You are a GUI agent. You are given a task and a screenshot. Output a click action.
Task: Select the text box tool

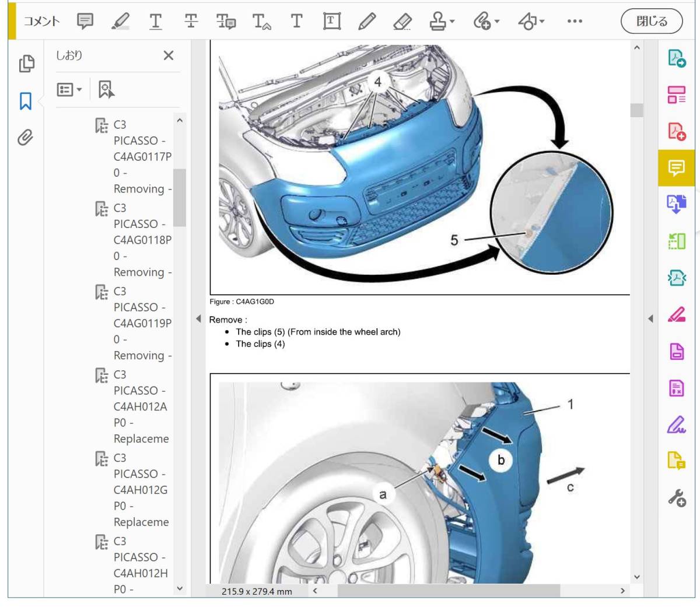coord(331,22)
